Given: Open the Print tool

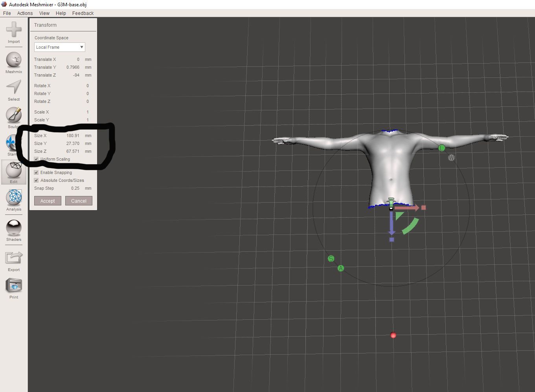Looking at the screenshot, I should (14, 285).
